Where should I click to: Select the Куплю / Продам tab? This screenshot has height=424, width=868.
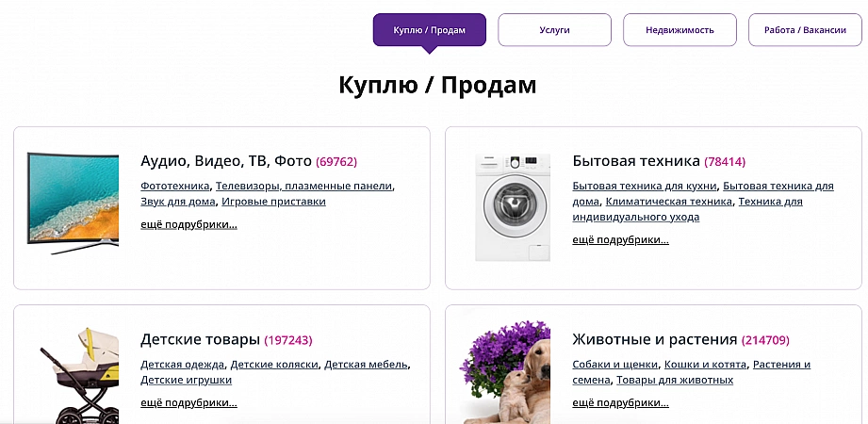tap(429, 30)
